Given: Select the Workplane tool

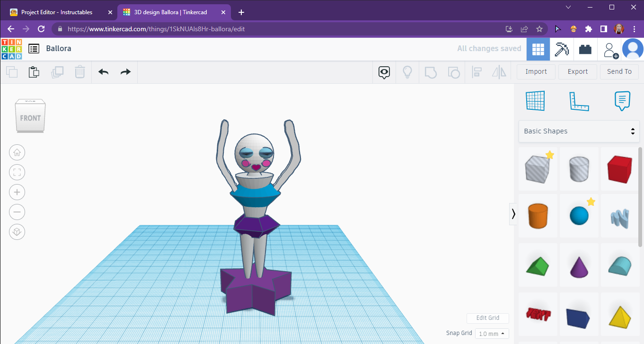Looking at the screenshot, I should point(535,100).
